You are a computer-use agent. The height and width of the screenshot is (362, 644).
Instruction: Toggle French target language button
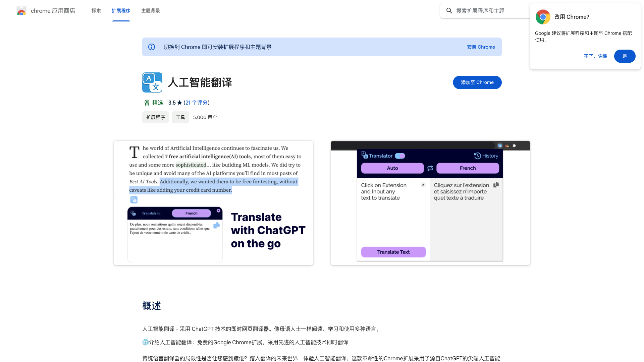(x=468, y=168)
